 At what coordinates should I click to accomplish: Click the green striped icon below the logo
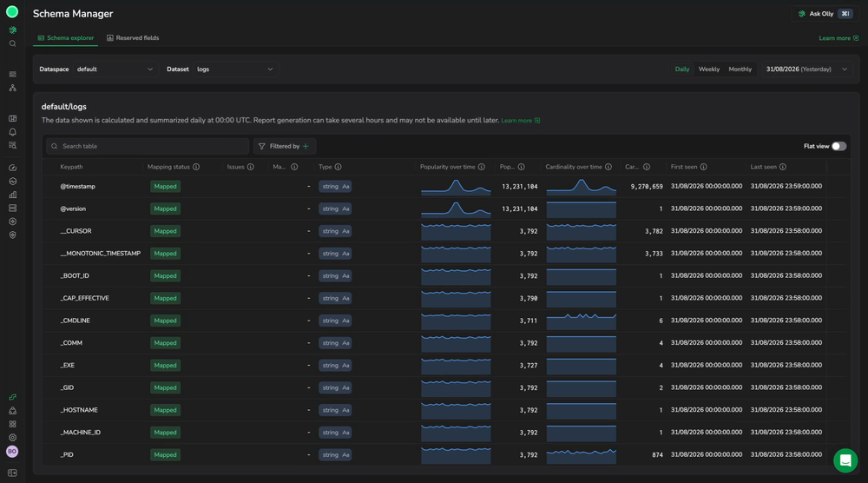[12, 30]
